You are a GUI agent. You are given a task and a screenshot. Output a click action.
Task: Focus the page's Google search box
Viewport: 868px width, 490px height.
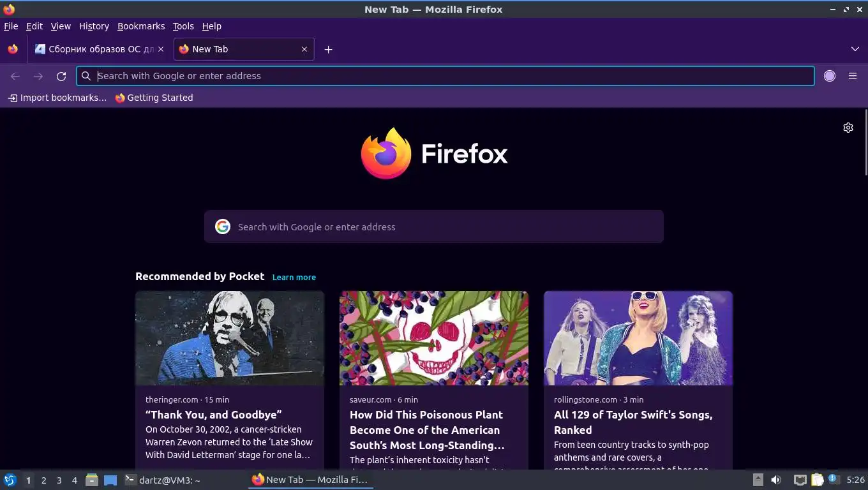(x=434, y=226)
